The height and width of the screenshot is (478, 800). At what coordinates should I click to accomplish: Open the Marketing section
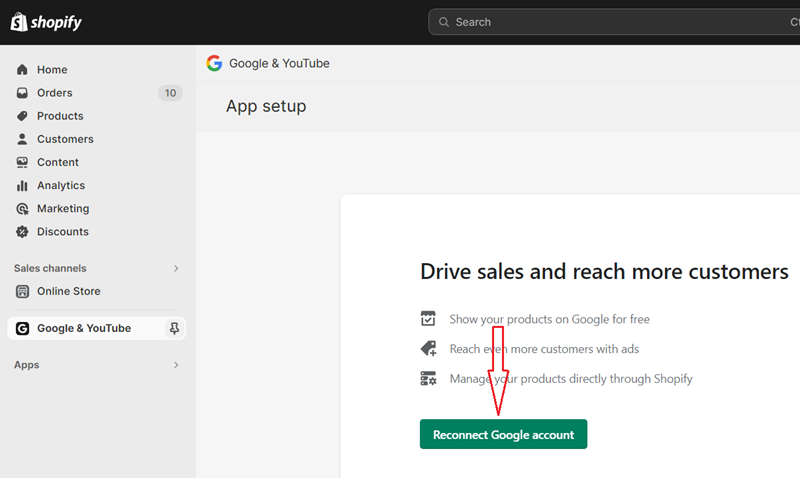coord(63,209)
